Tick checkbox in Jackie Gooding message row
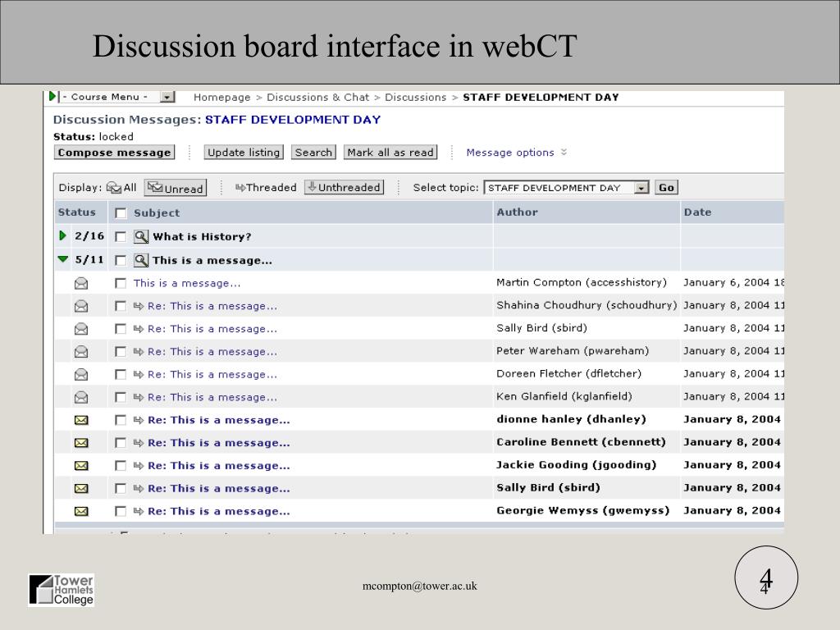This screenshot has height=630, width=840. click(x=121, y=466)
